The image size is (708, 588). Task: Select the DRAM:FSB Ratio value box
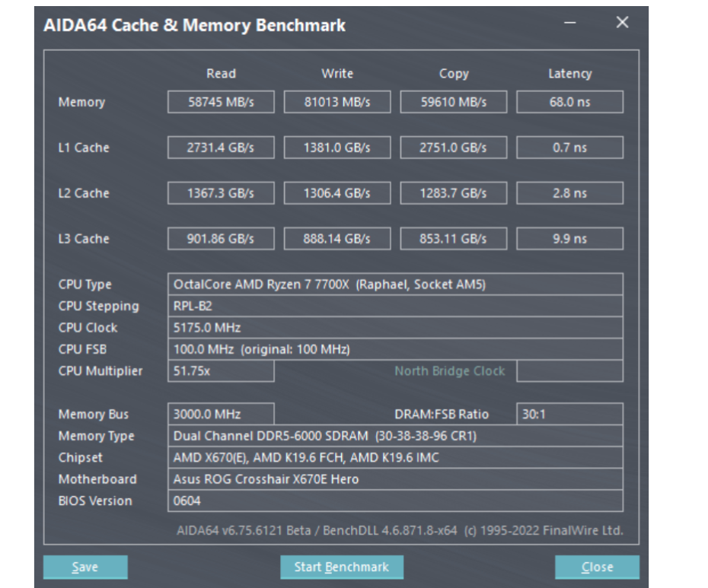coord(569,415)
